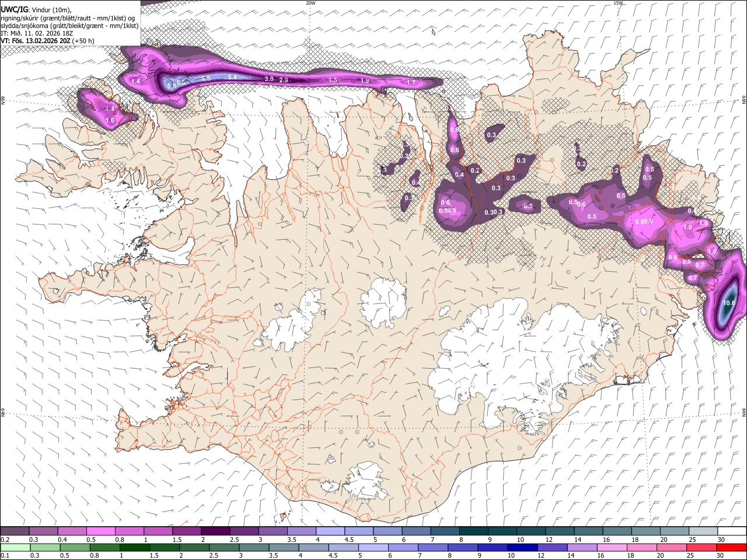747x560 pixels.
Task: Click the 5.0 value in the northern snow band
Action: pos(205,78)
